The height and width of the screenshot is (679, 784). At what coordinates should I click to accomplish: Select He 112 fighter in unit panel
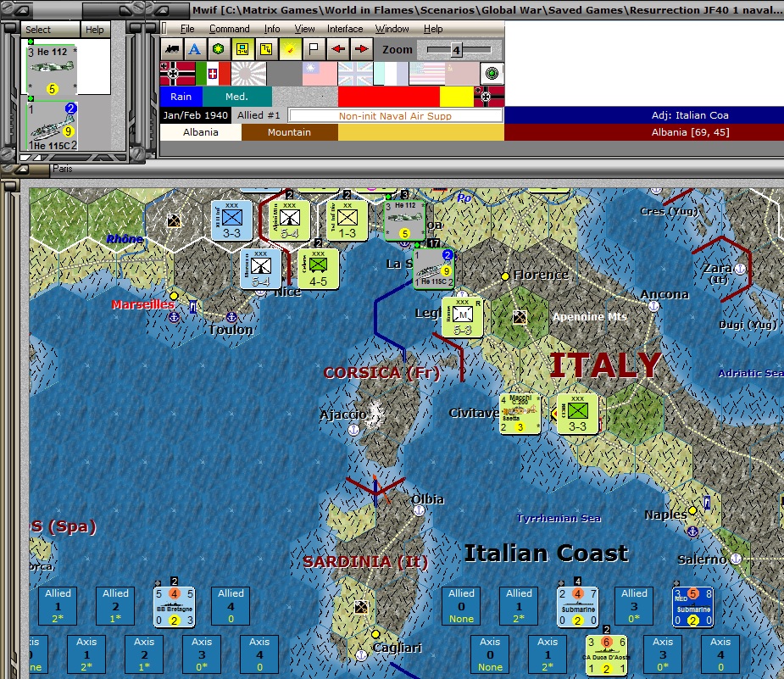pyautogui.click(x=52, y=70)
